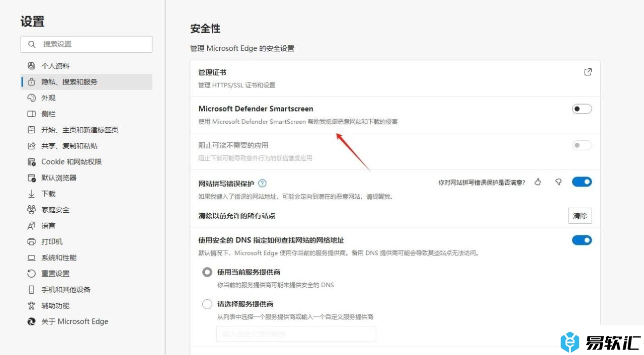
Task: Open 语言 settings section
Action: click(x=87, y=226)
